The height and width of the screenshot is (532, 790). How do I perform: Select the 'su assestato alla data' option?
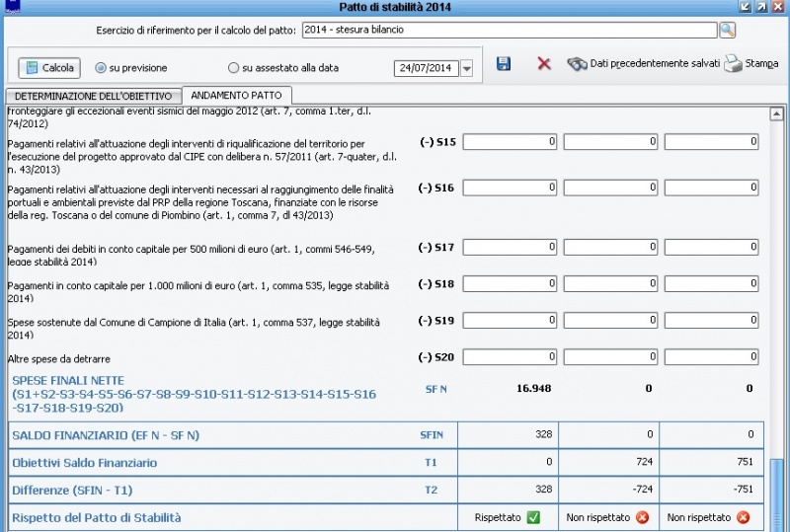pyautogui.click(x=233, y=68)
